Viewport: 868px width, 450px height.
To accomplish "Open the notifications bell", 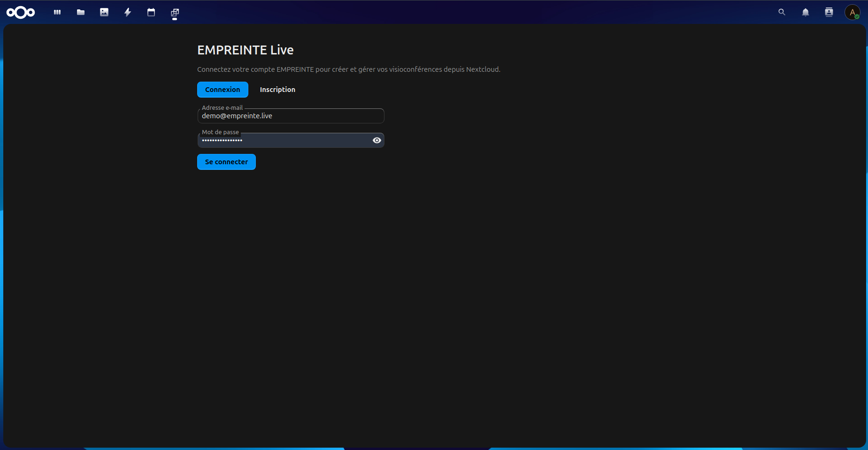I will click(806, 12).
